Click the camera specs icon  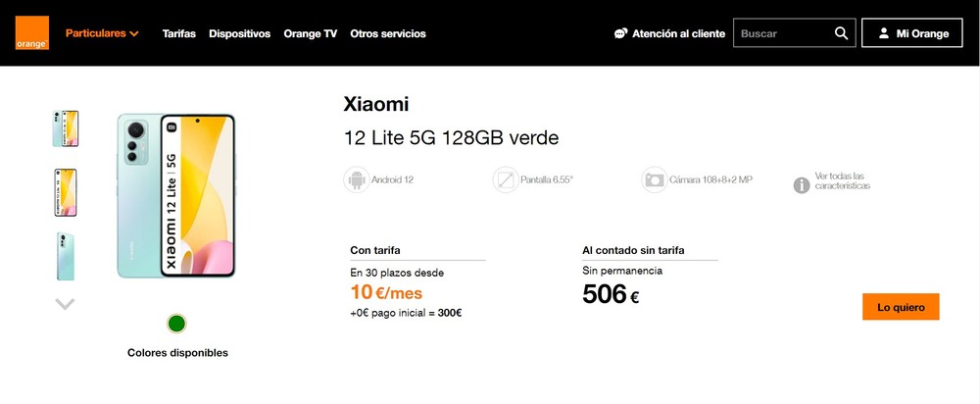click(654, 180)
